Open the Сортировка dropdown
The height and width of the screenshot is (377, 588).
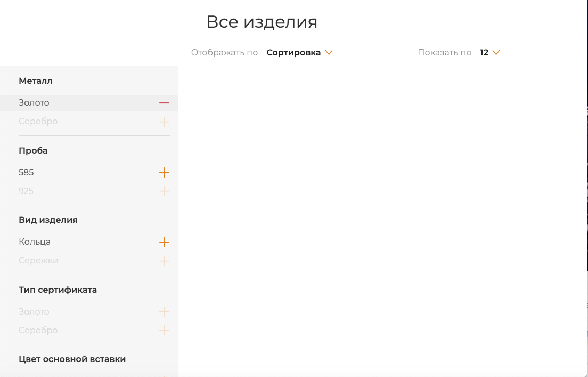[299, 53]
